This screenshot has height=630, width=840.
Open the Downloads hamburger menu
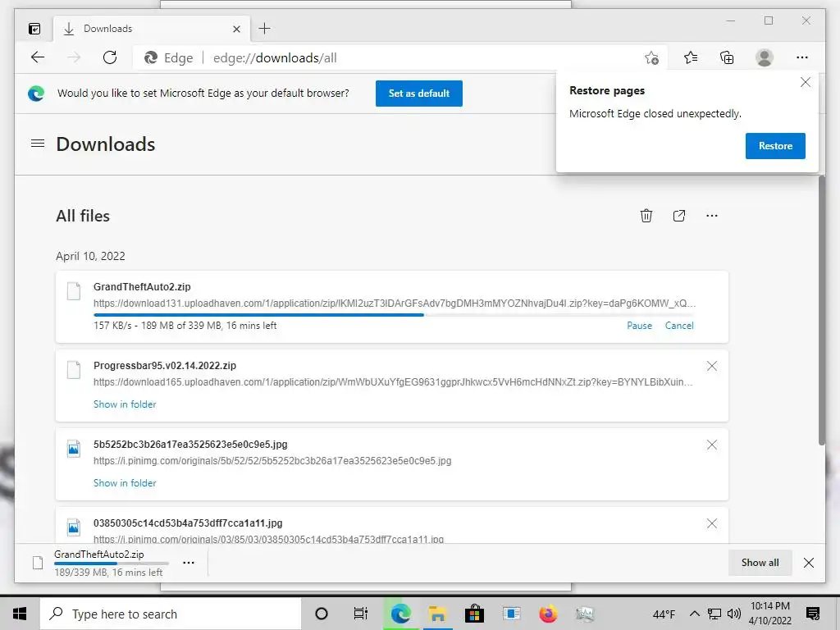tap(38, 144)
